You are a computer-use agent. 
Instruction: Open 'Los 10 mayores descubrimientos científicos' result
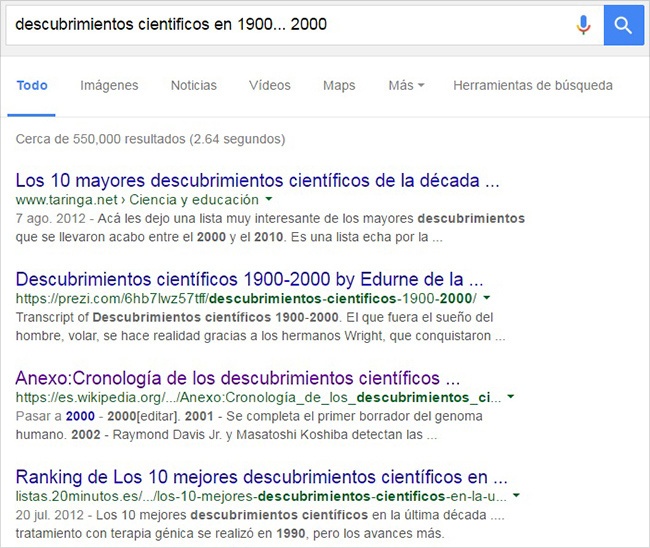pos(257,180)
